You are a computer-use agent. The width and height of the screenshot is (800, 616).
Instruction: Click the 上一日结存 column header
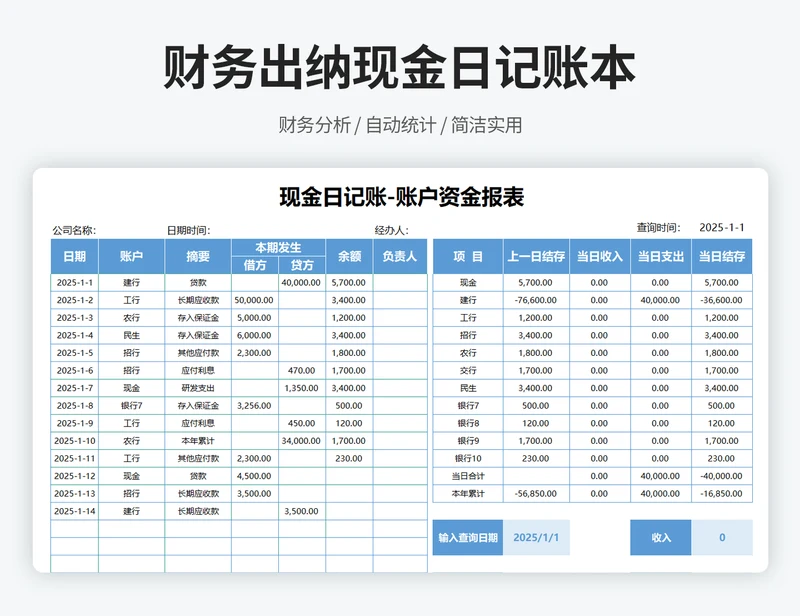pyautogui.click(x=536, y=256)
